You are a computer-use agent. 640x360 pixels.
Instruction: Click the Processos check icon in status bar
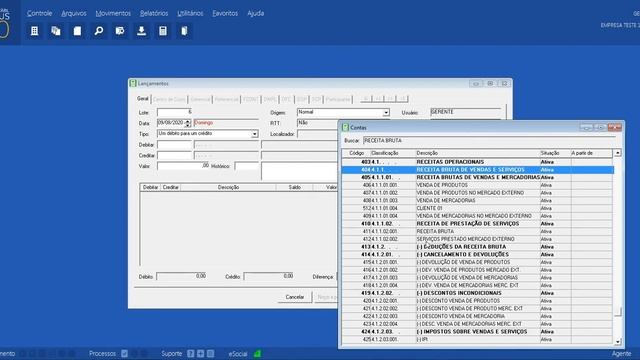point(124,353)
